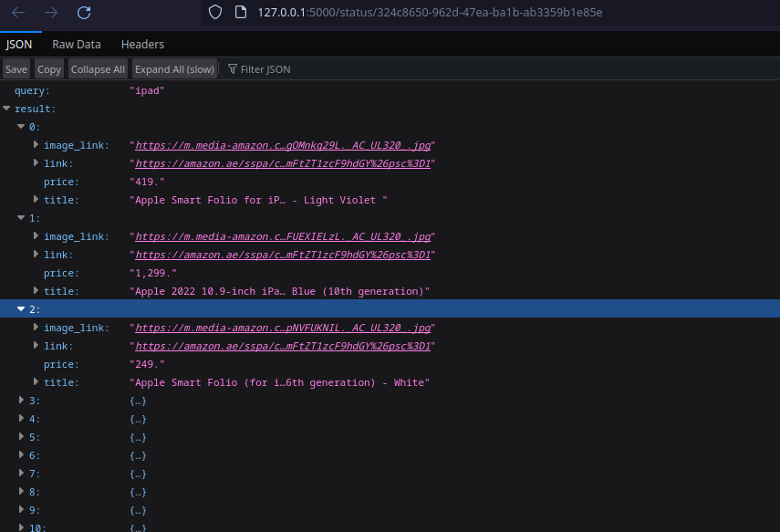This screenshot has height=532, width=780.
Task: Switch to the JSON tab
Action: [x=19, y=45]
